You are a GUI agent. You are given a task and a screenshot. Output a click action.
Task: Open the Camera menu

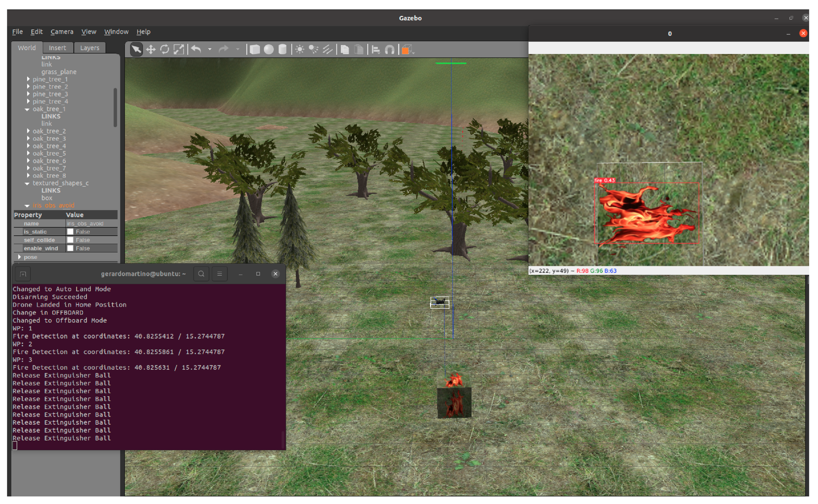[62, 32]
